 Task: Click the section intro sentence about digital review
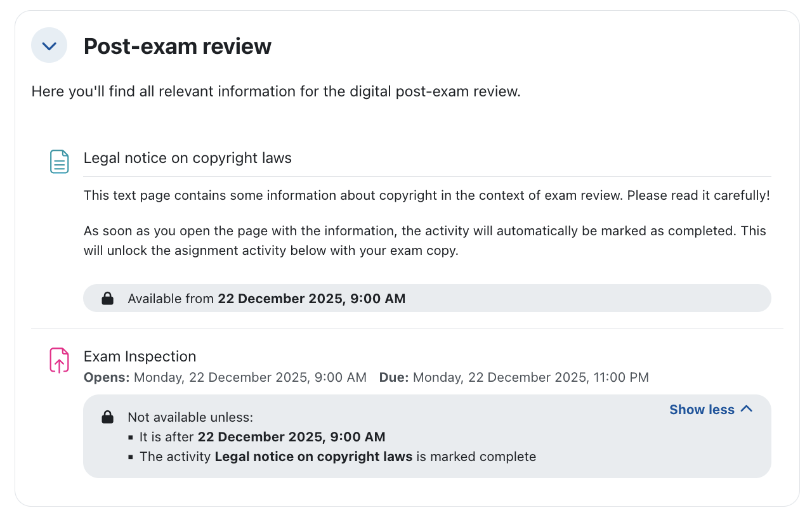[276, 92]
